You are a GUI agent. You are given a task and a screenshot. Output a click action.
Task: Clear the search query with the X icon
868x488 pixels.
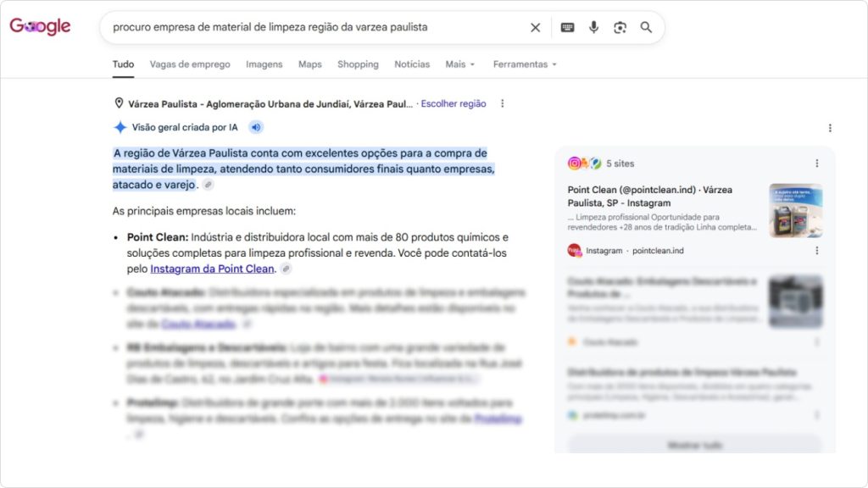535,27
